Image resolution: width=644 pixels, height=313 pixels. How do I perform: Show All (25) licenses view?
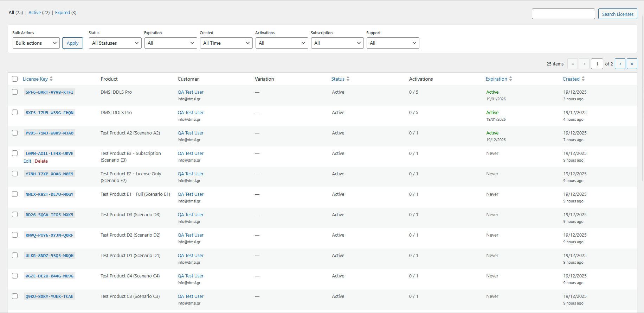pos(16,12)
